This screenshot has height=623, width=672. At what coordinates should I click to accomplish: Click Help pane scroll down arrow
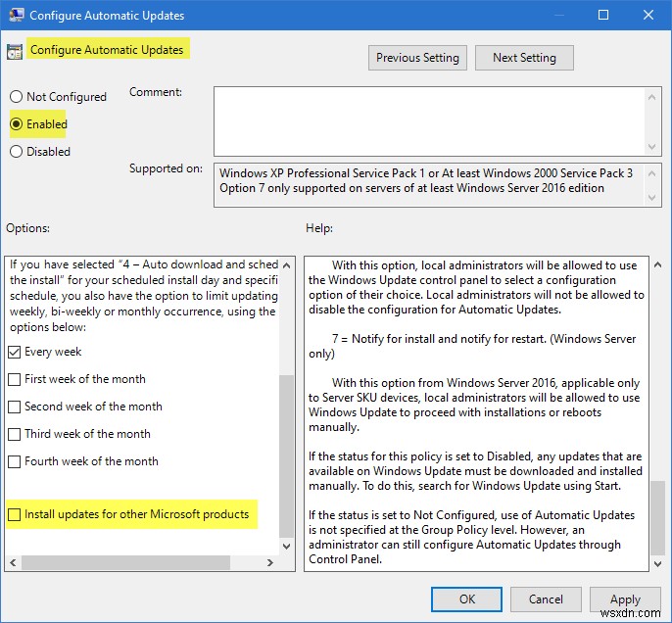(657, 564)
